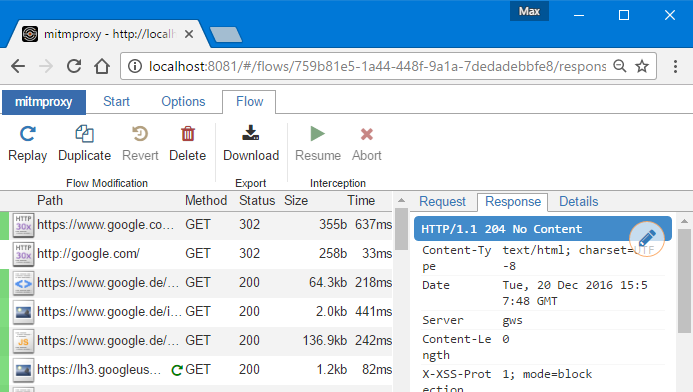Screen dimensions: 693x392
Task: Click the flow list scrollbar thumb
Action: click(401, 229)
